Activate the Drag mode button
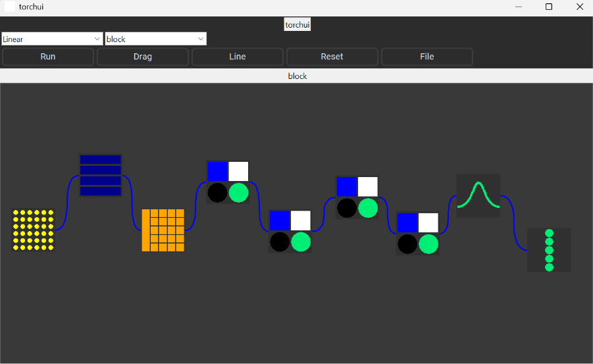This screenshot has width=593, height=364. tap(143, 57)
